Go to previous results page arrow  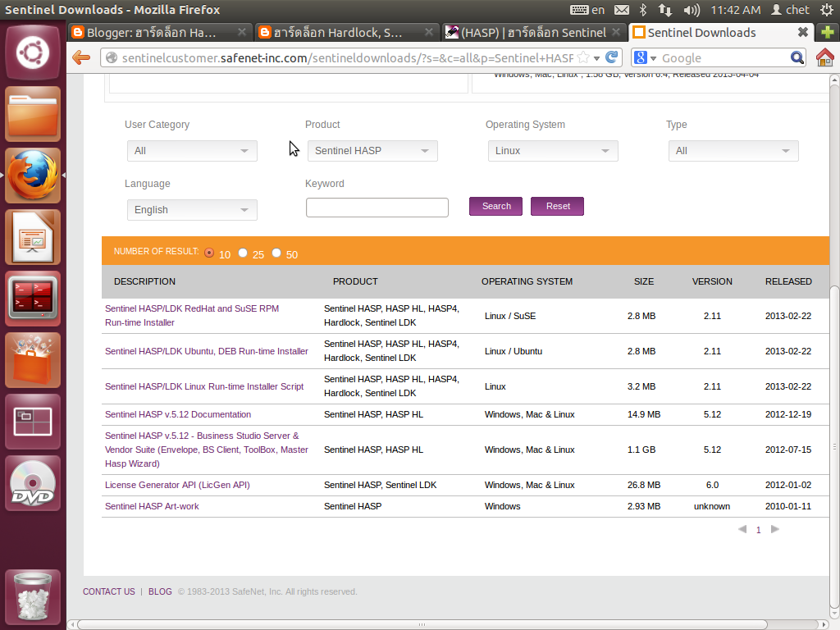click(x=742, y=529)
